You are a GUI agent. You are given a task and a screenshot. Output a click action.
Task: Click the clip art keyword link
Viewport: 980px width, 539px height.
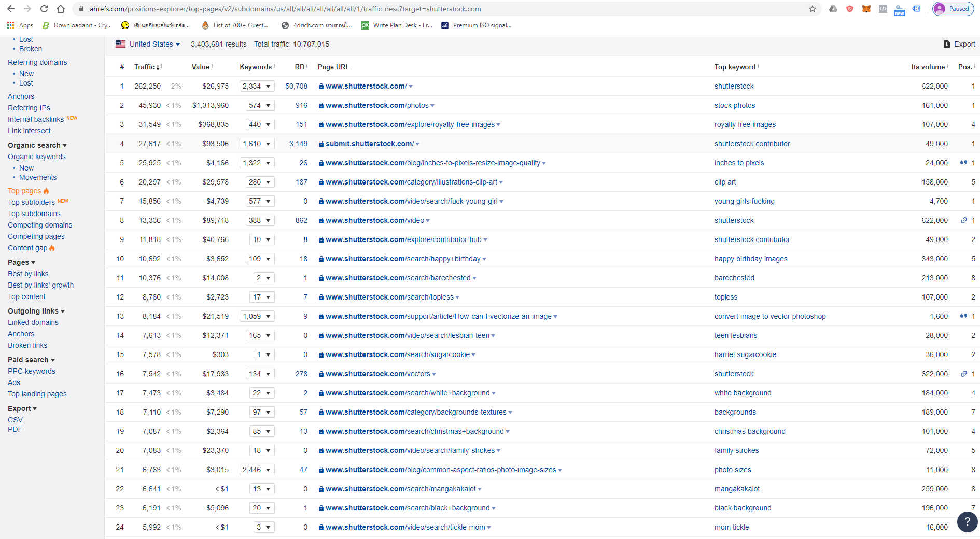pos(725,182)
